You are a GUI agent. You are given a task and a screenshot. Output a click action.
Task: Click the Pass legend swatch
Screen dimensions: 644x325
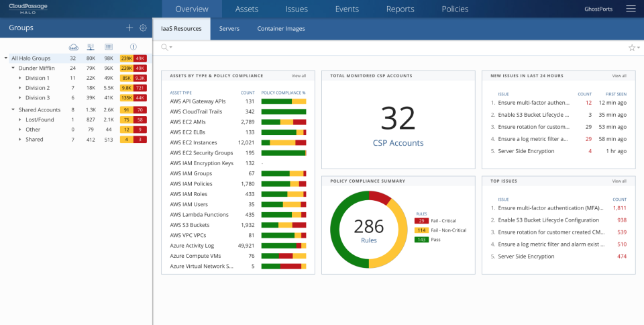click(x=421, y=240)
